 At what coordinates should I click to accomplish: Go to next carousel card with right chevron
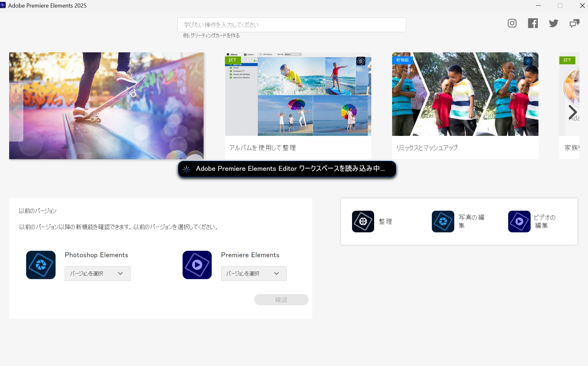573,112
